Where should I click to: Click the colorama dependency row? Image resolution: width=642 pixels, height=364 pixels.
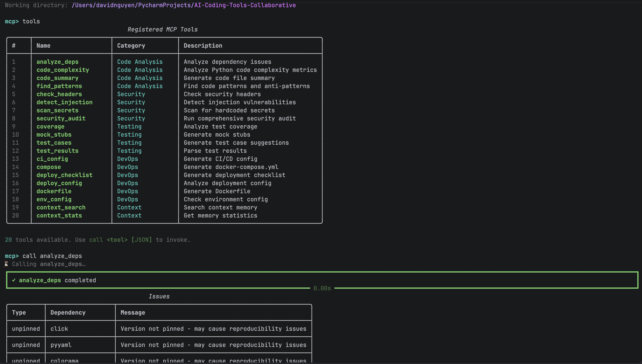coord(64,360)
